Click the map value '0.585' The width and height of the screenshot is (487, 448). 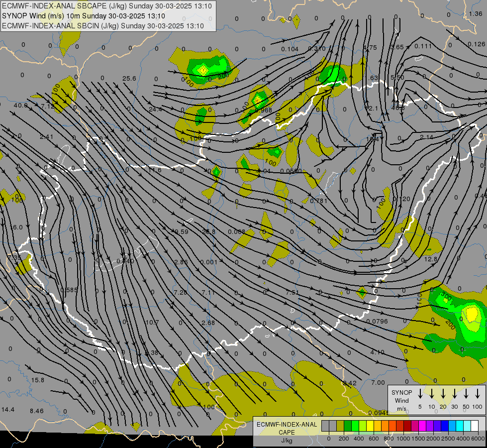[69, 290]
